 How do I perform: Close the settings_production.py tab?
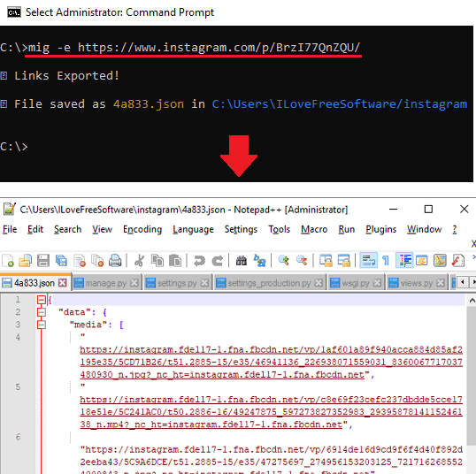tap(319, 283)
